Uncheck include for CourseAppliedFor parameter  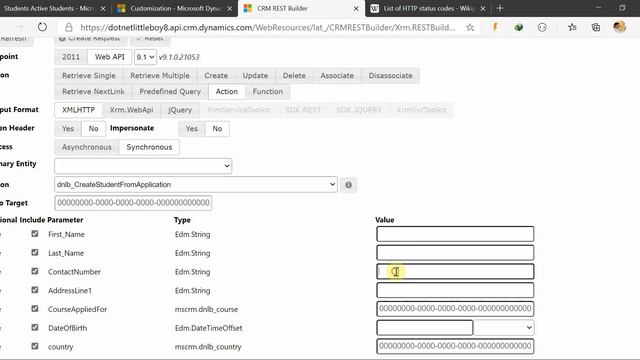pyautogui.click(x=35, y=309)
